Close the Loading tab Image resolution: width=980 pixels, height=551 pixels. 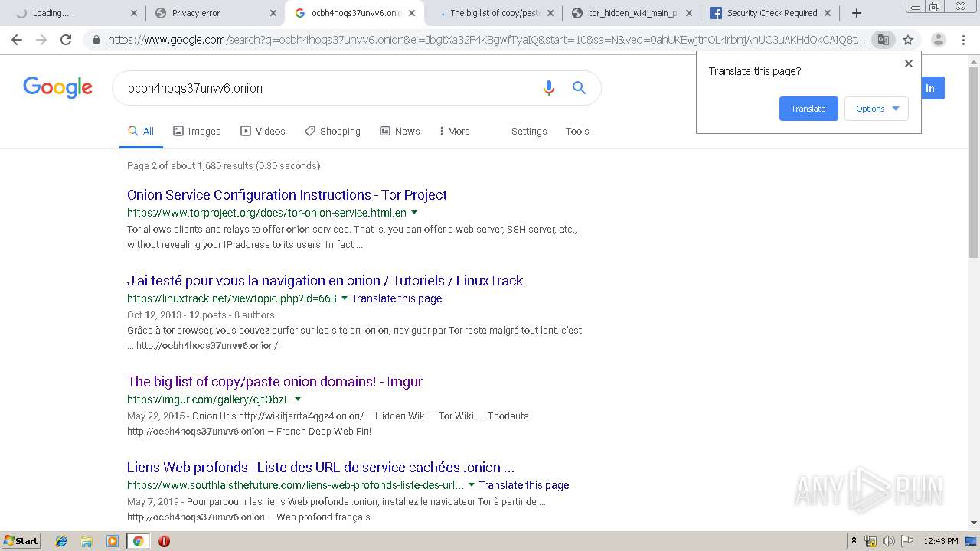[133, 13]
